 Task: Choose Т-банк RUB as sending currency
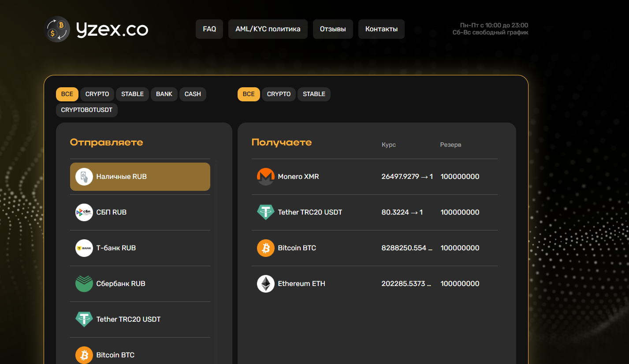[x=140, y=248]
